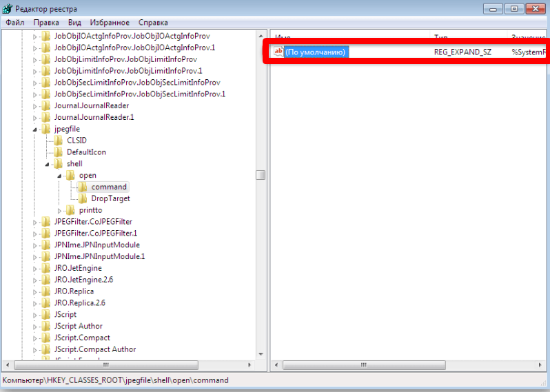Click JPNIme.JPNInputModule folder icon
550x392 pixels.
(46, 245)
